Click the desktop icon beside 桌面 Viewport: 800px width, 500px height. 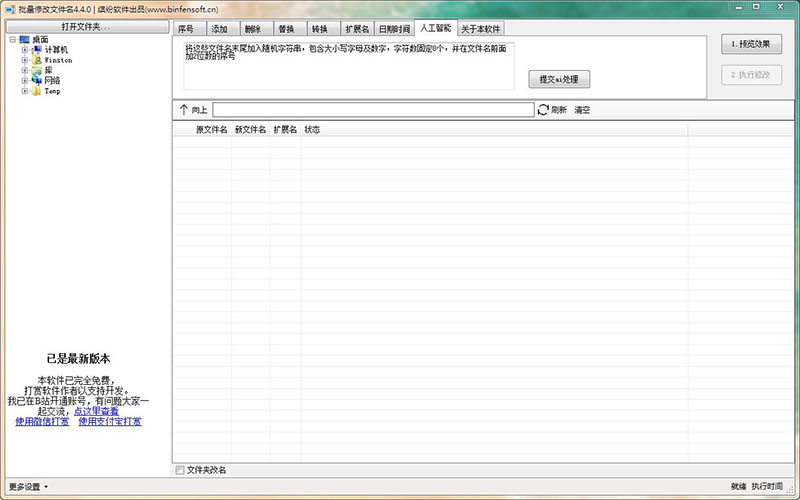[24, 40]
